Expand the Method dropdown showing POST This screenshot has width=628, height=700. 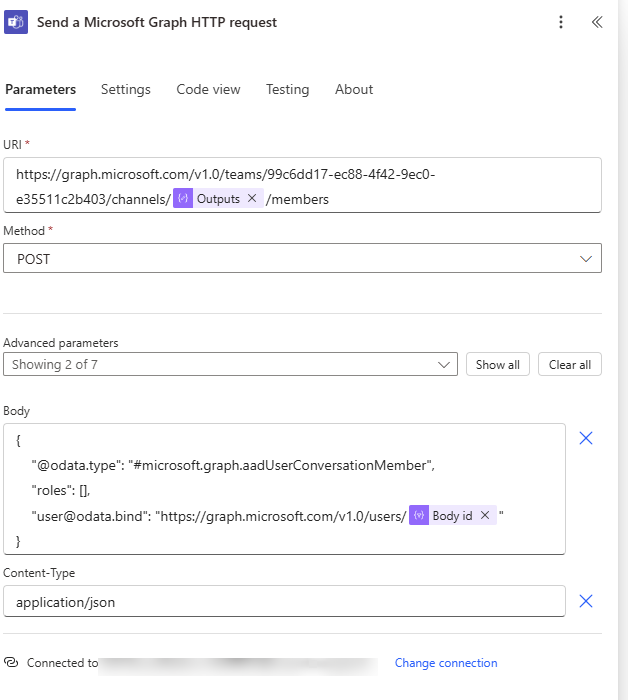point(302,258)
